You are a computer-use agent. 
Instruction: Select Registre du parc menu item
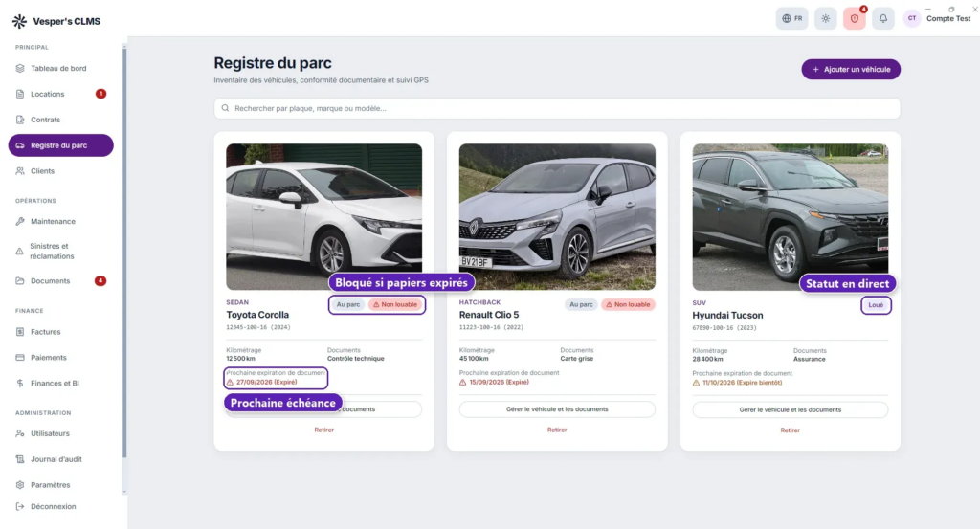60,144
